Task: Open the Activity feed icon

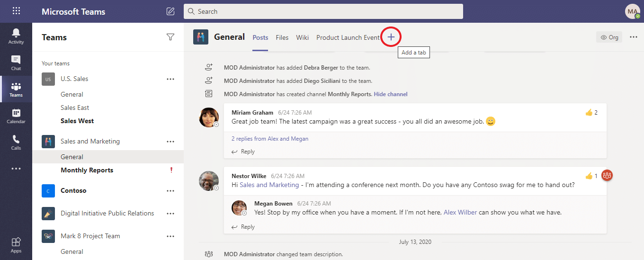Action: point(16,36)
